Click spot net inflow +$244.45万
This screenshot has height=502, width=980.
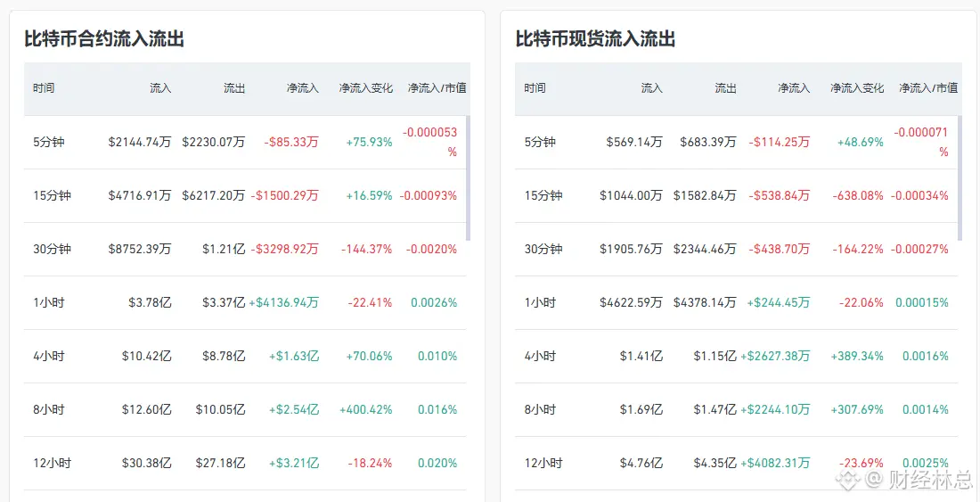(x=778, y=303)
